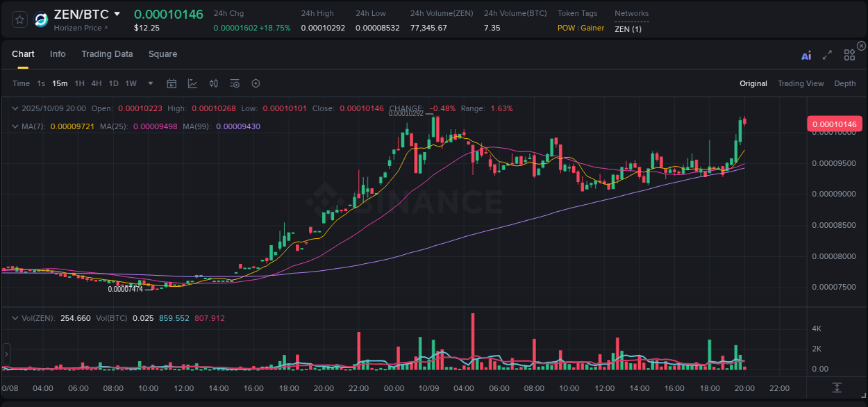The width and height of the screenshot is (868, 407).
Task: Open the widget layout picker
Action: [849, 55]
